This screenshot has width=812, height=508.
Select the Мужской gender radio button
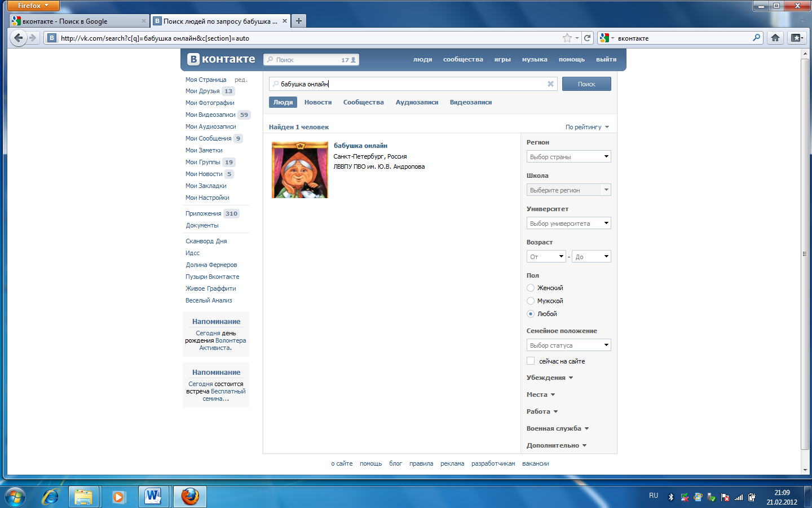pyautogui.click(x=531, y=301)
